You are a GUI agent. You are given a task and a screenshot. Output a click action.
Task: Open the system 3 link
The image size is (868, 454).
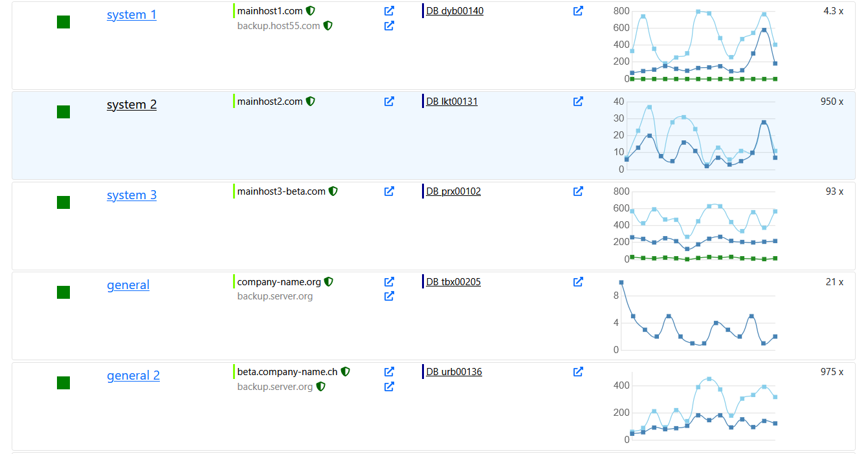point(131,195)
